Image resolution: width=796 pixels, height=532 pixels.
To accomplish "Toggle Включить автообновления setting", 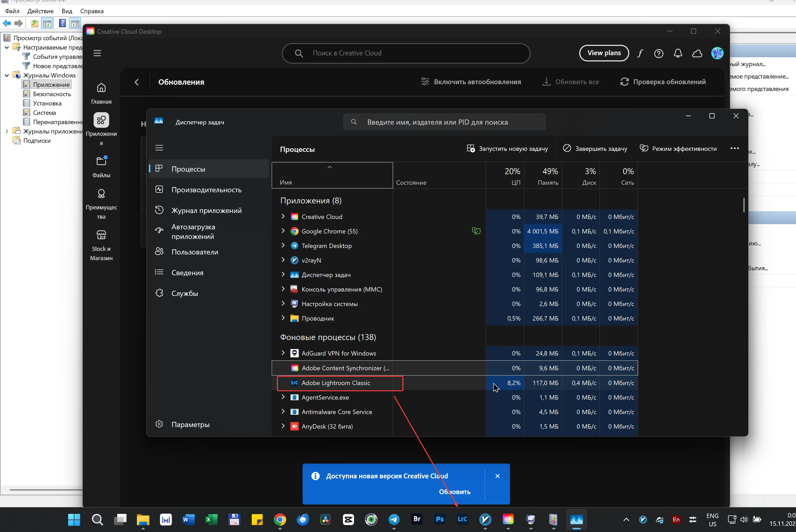I will pyautogui.click(x=471, y=82).
